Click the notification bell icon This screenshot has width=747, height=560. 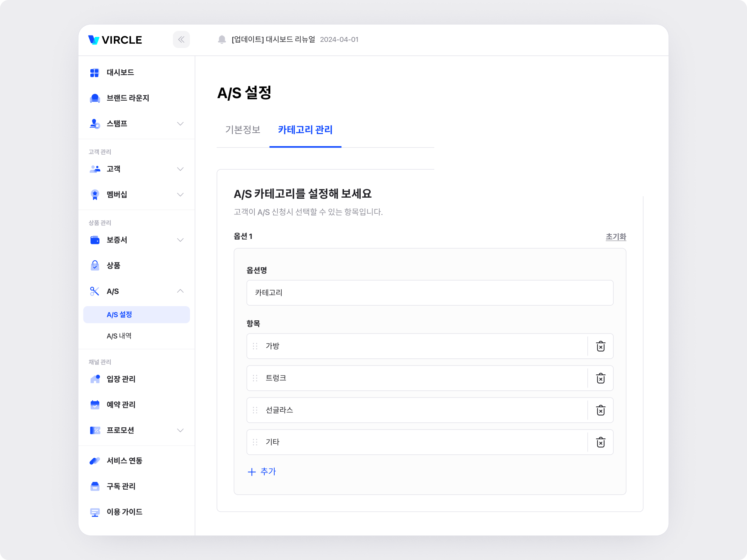222,39
